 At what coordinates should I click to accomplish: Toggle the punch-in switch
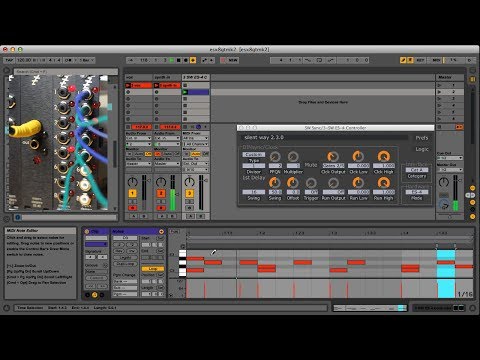308,60
